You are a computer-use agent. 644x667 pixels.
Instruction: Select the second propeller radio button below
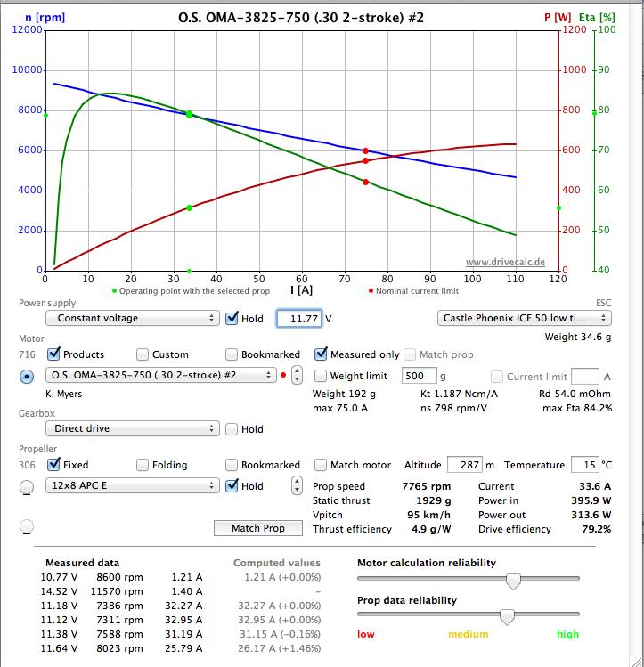(x=27, y=526)
